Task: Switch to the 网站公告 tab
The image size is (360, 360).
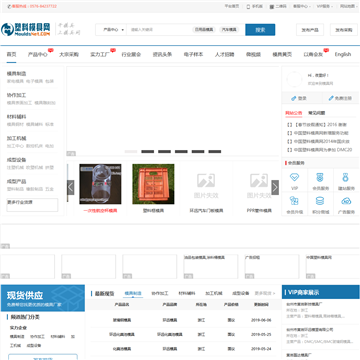Action: click(294, 113)
